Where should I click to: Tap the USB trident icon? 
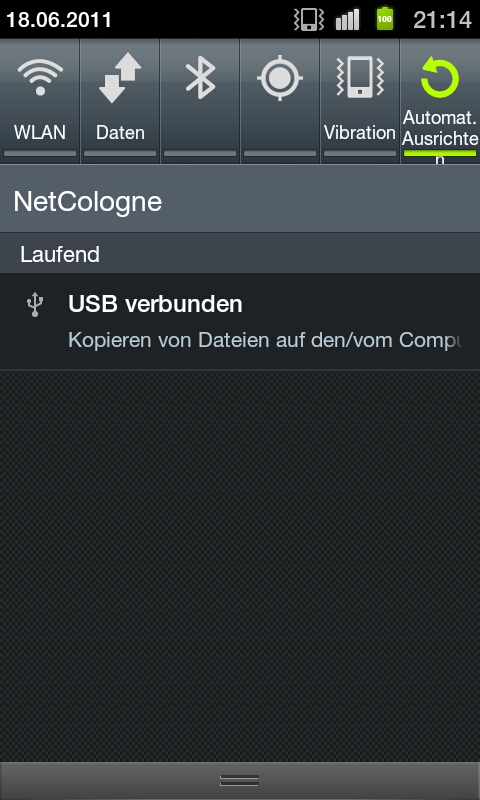[35, 305]
